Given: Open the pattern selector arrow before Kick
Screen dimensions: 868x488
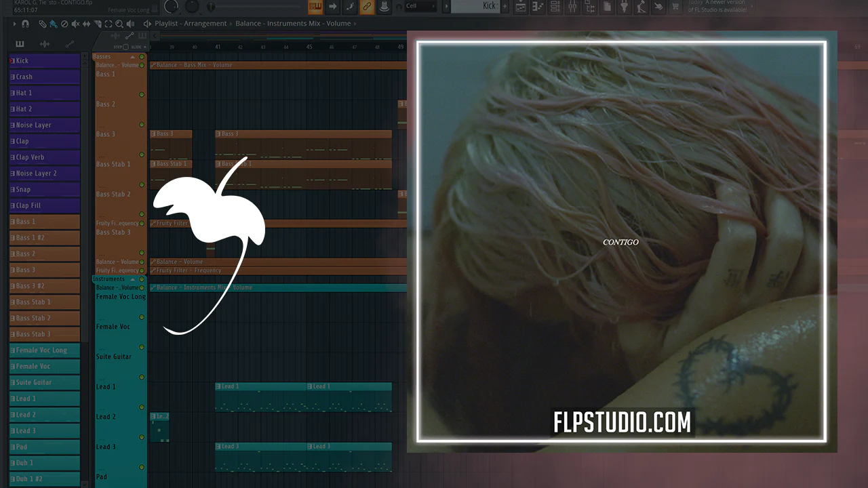Looking at the screenshot, I should point(446,6).
